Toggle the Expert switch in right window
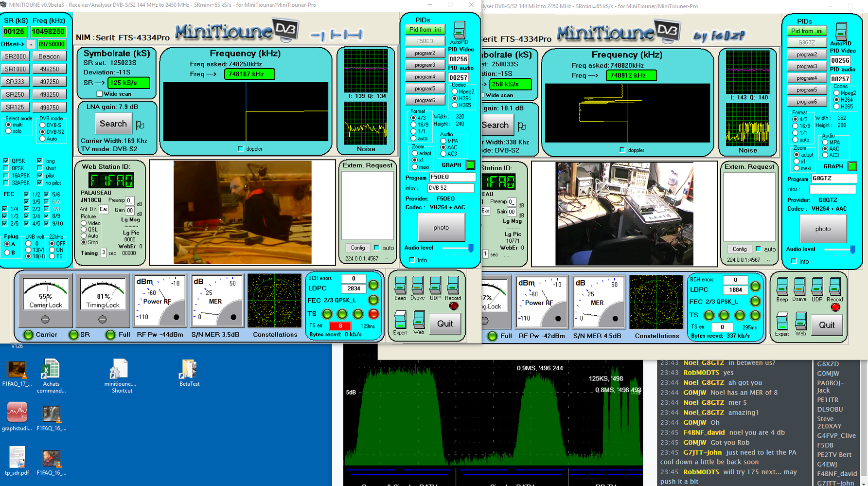Screen dimensions: 868x486 (x=782, y=322)
